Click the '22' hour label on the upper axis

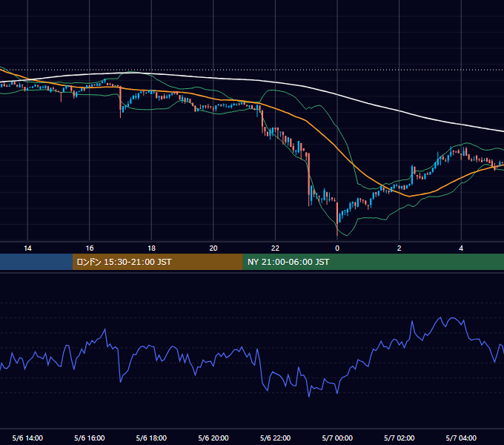tap(275, 248)
